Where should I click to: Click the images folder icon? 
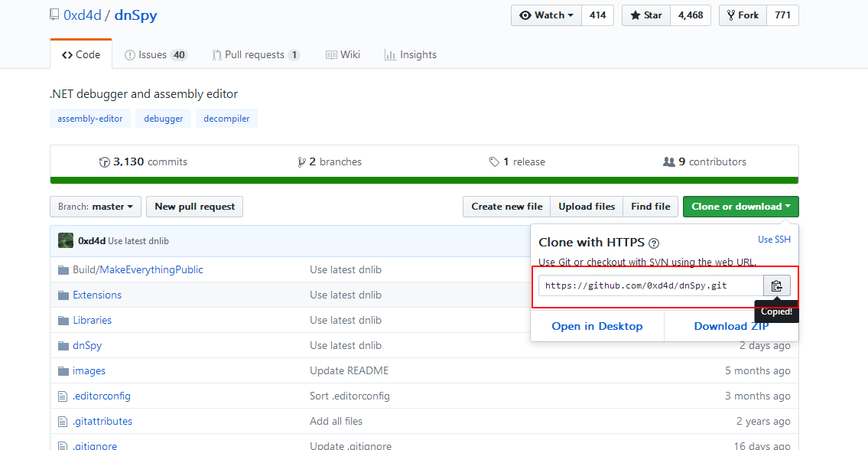click(63, 370)
